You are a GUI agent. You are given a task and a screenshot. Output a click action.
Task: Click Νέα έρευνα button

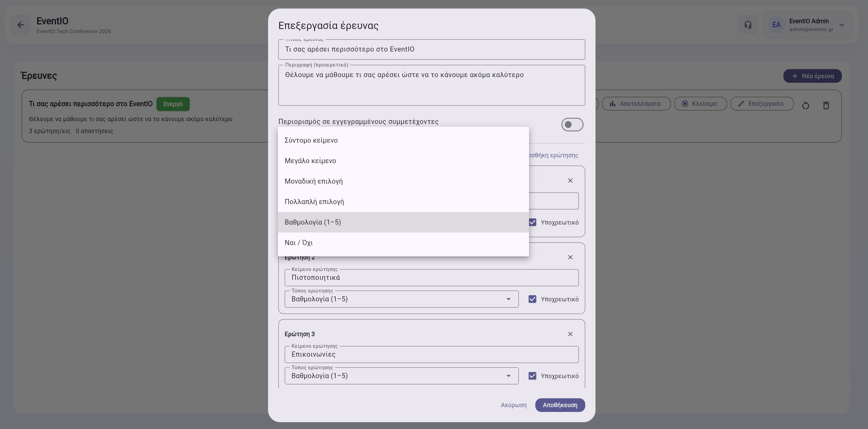pyautogui.click(x=812, y=76)
